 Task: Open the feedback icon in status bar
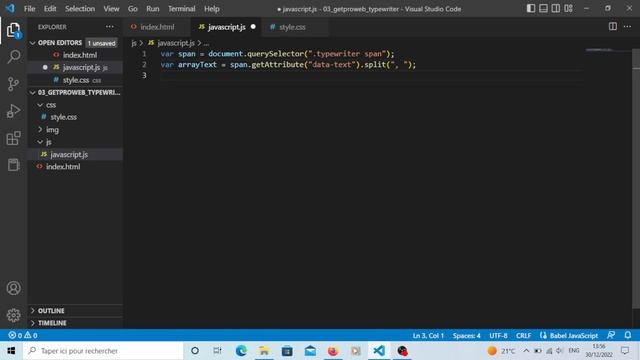611,335
